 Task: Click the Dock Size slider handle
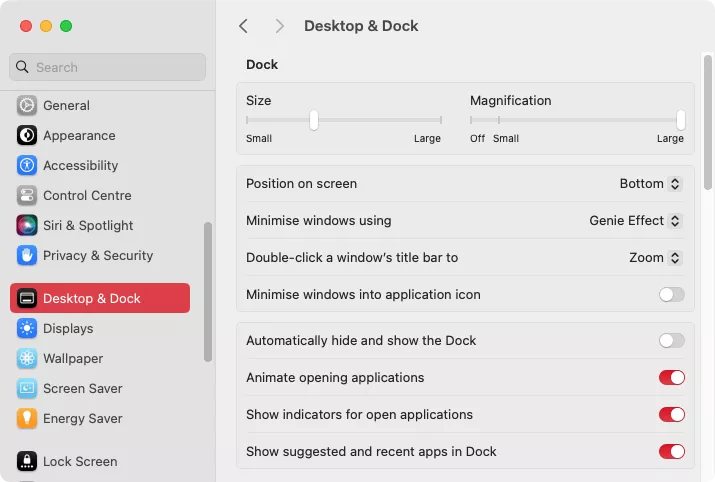[x=314, y=120]
